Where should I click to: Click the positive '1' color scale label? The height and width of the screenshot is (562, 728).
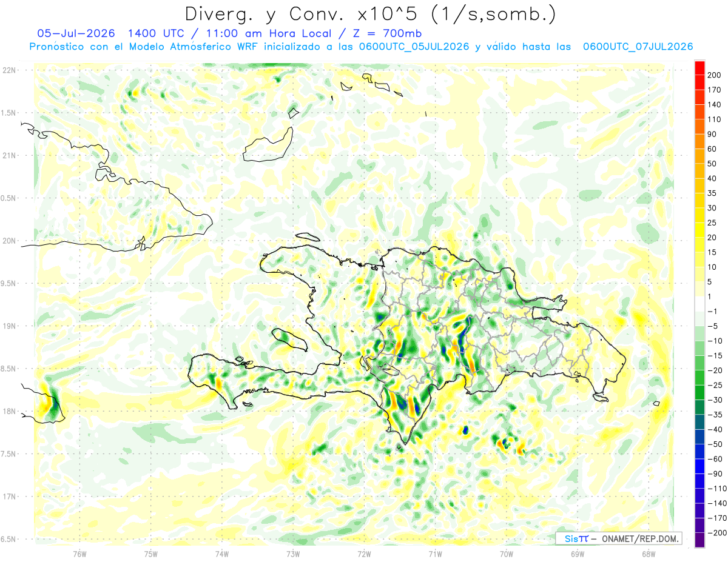point(710,296)
